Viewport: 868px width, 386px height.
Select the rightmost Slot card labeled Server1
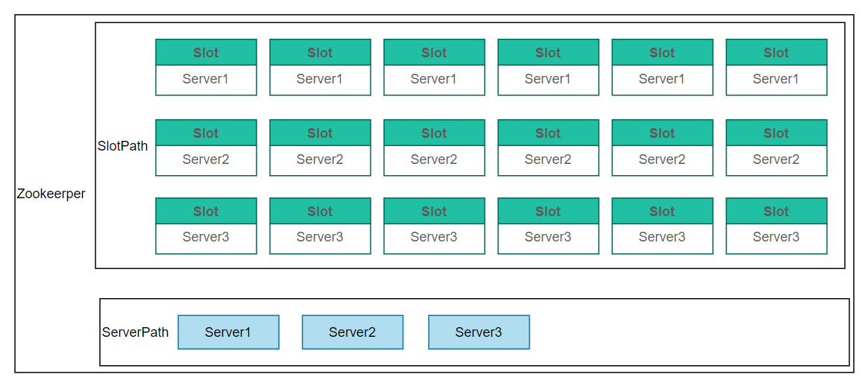[776, 67]
